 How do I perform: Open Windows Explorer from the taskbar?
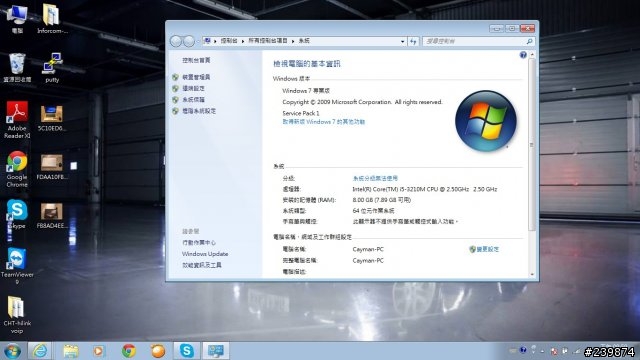(x=71, y=351)
